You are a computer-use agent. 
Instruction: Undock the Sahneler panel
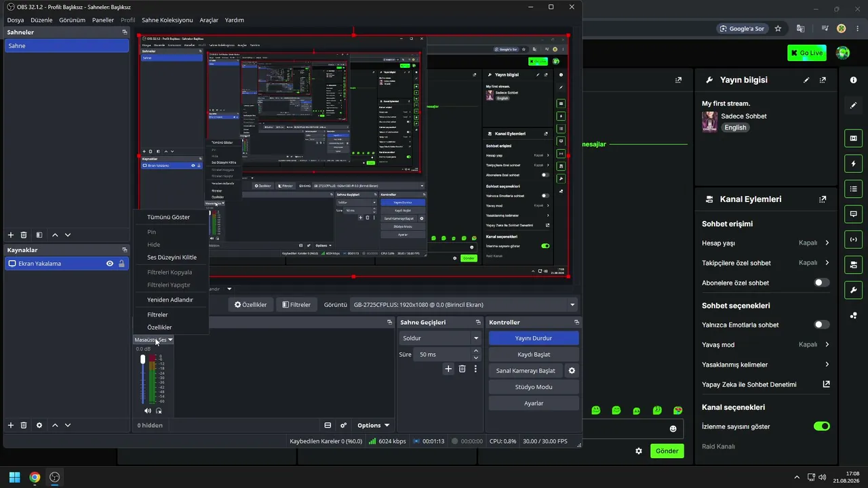125,33
